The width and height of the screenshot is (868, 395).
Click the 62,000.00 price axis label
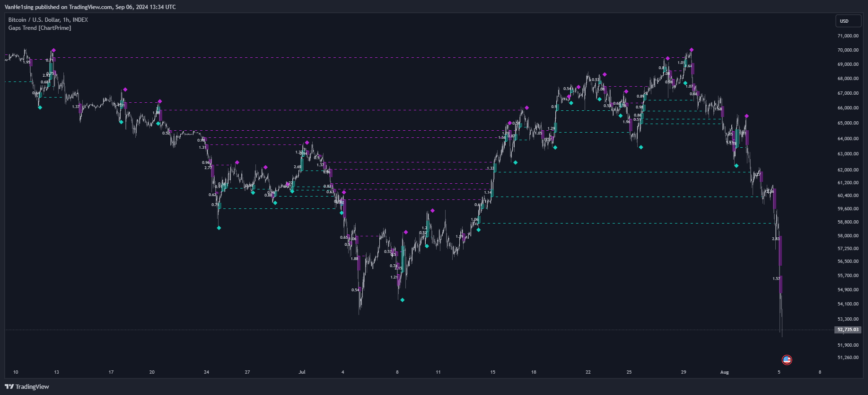[848, 170]
